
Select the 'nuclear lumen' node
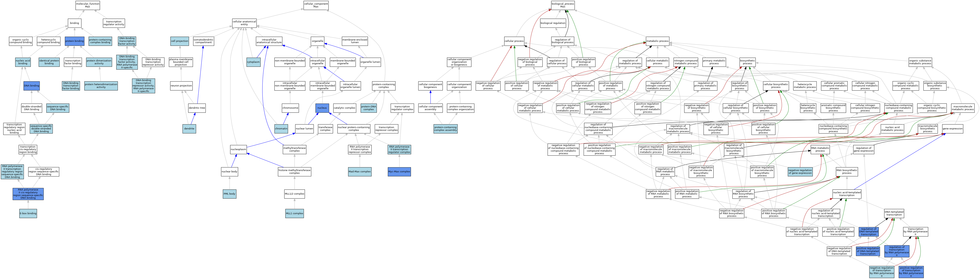304,129
